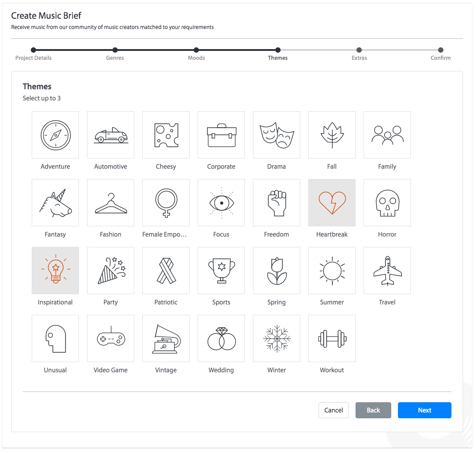Select the Vintage gramophone theme
Viewport: 476px width, 454px height.
[166, 338]
